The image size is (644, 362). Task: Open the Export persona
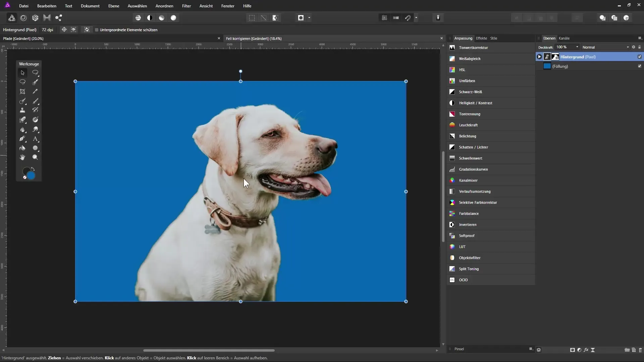(x=59, y=18)
